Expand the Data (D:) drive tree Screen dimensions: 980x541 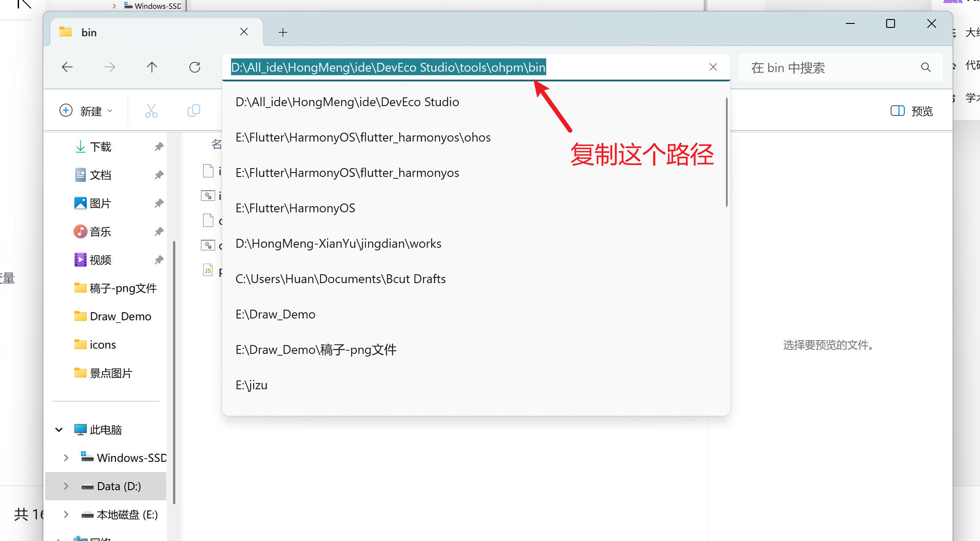tap(66, 486)
